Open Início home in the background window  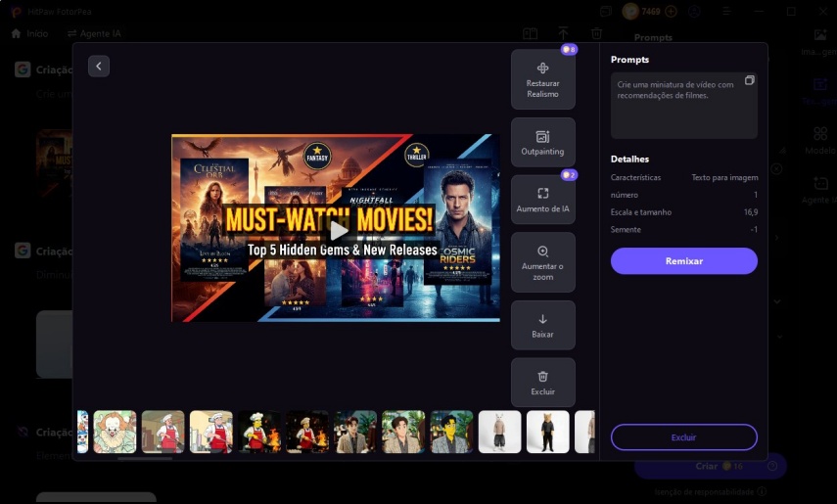coord(30,33)
